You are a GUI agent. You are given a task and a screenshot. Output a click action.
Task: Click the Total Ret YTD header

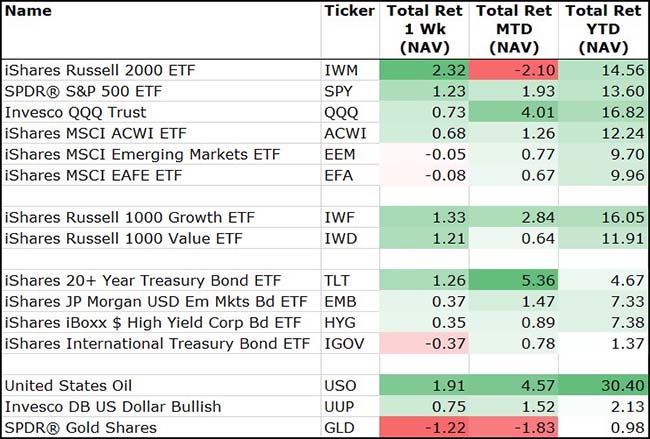tap(603, 29)
